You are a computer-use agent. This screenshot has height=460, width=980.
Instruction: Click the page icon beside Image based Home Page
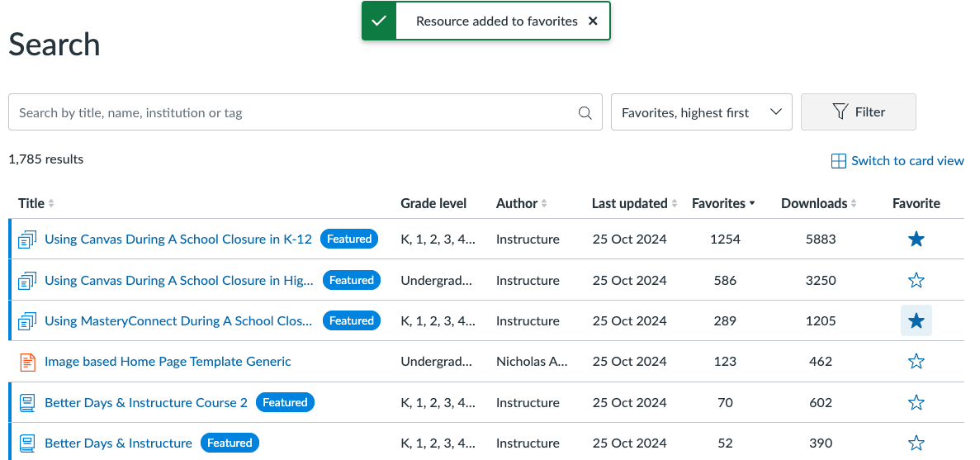(27, 362)
